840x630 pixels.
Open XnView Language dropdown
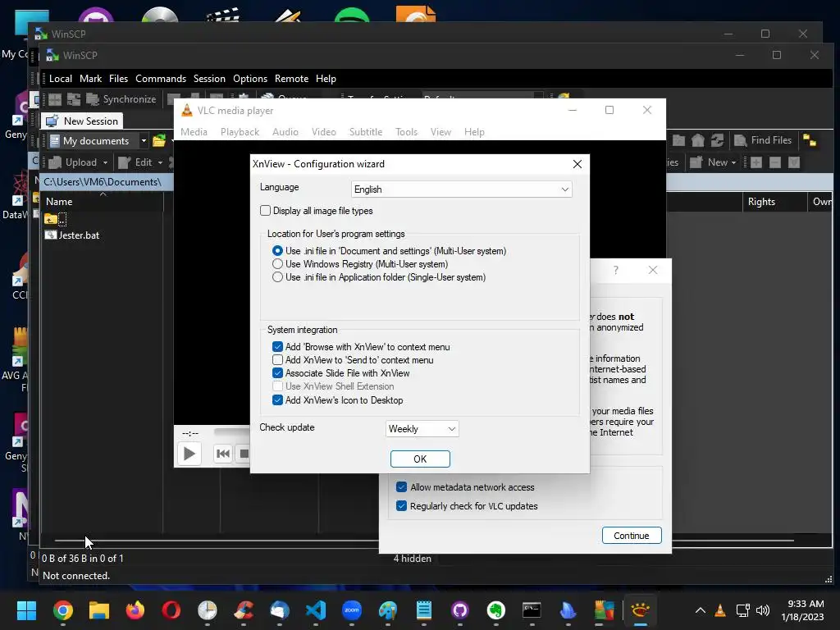pos(462,189)
